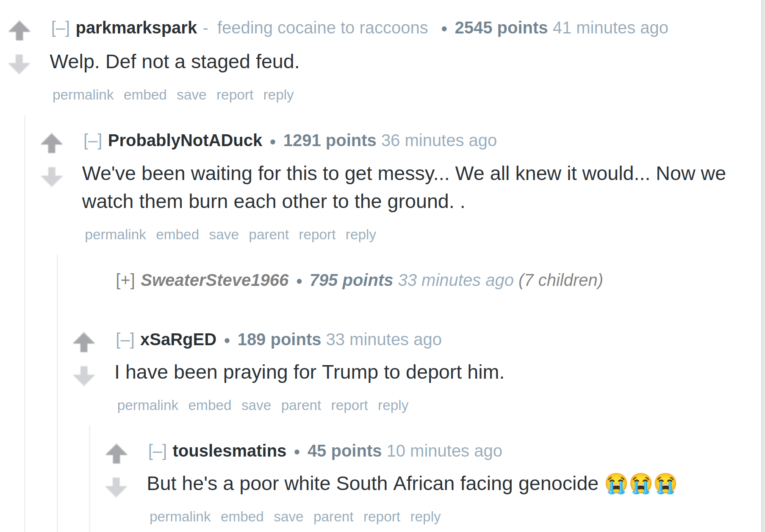The width and height of the screenshot is (765, 532).
Task: Reply to ProbablyNotADuck's comment
Action: [361, 235]
